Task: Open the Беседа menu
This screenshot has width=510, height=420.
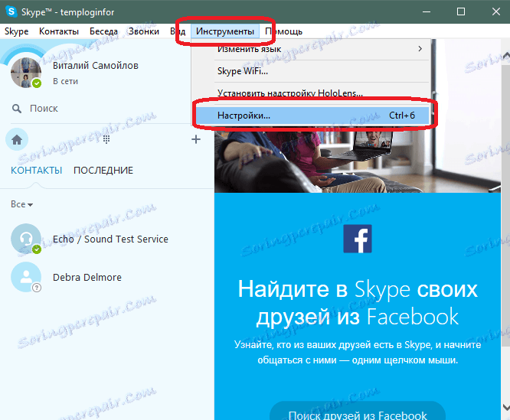Action: 103,31
